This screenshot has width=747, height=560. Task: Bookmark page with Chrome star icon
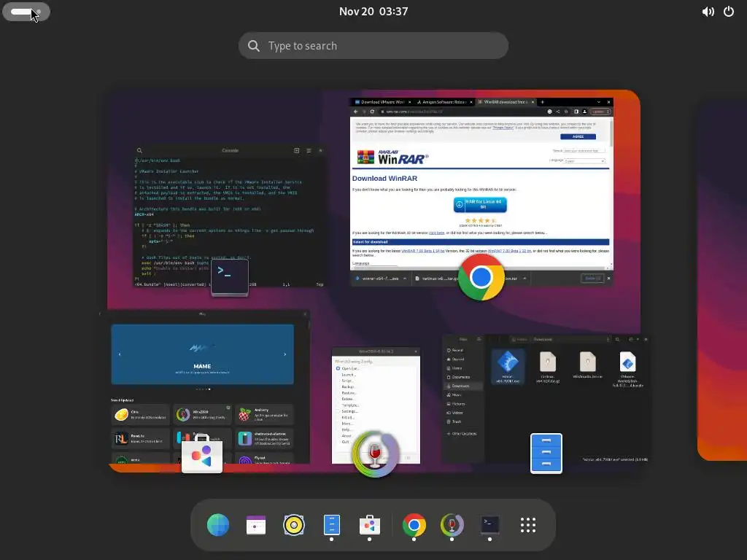tap(566, 112)
